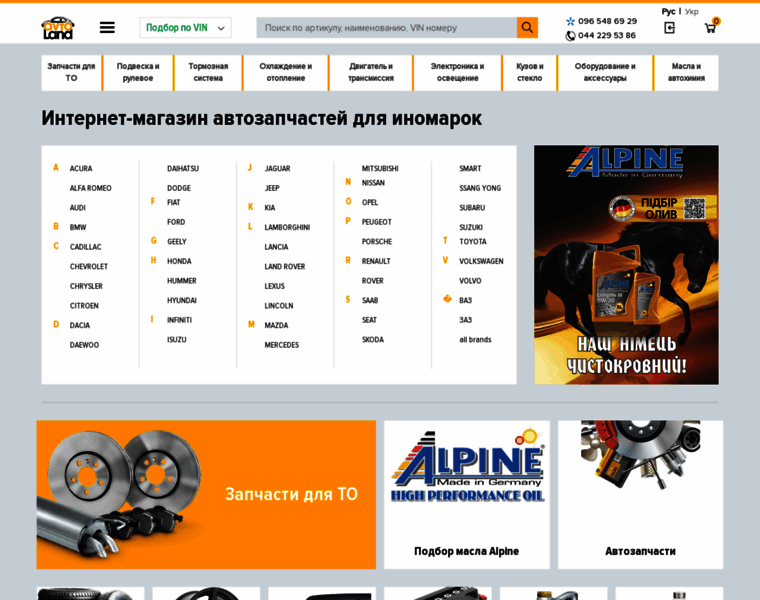Viewport: 760px width, 600px height.
Task: Switch language to Рус
Action: point(668,11)
